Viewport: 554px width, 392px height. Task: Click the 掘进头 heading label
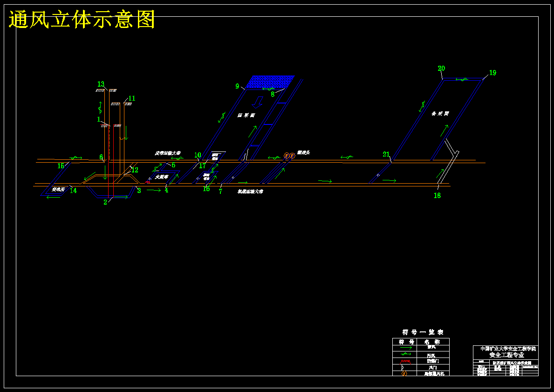tap(303, 152)
